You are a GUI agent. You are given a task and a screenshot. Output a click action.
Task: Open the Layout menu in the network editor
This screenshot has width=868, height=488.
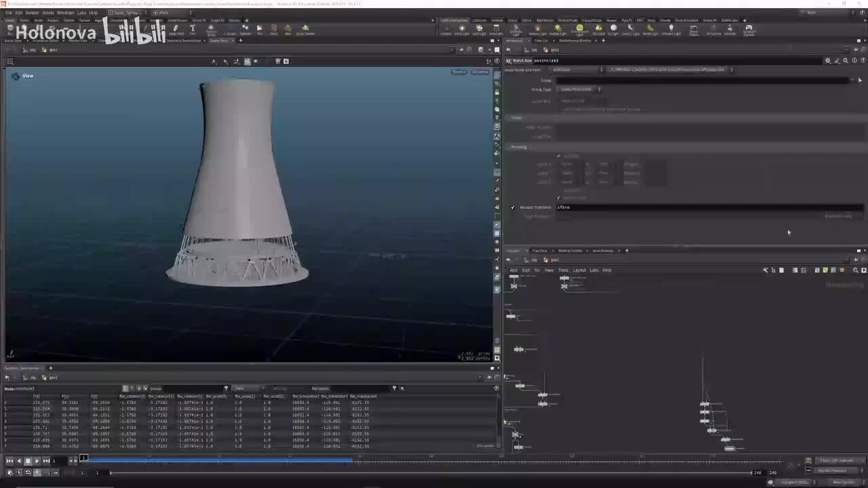tap(579, 270)
